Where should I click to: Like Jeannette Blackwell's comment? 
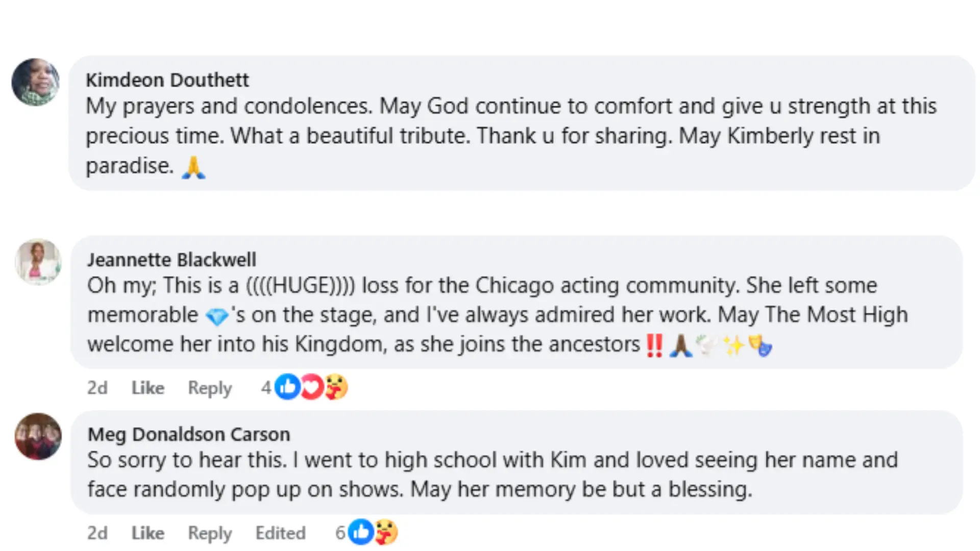pos(148,388)
